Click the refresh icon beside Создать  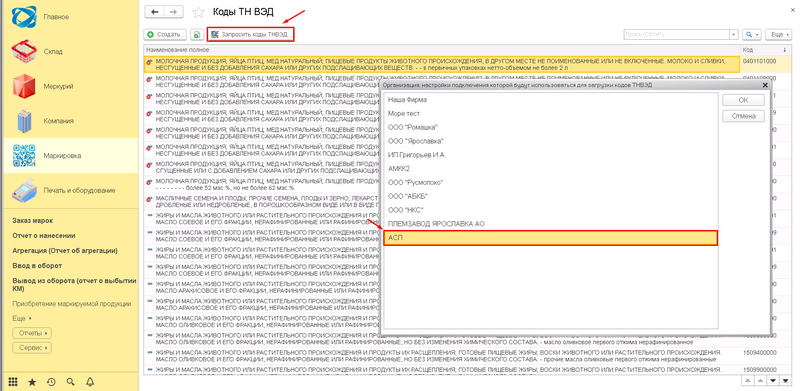coord(196,34)
